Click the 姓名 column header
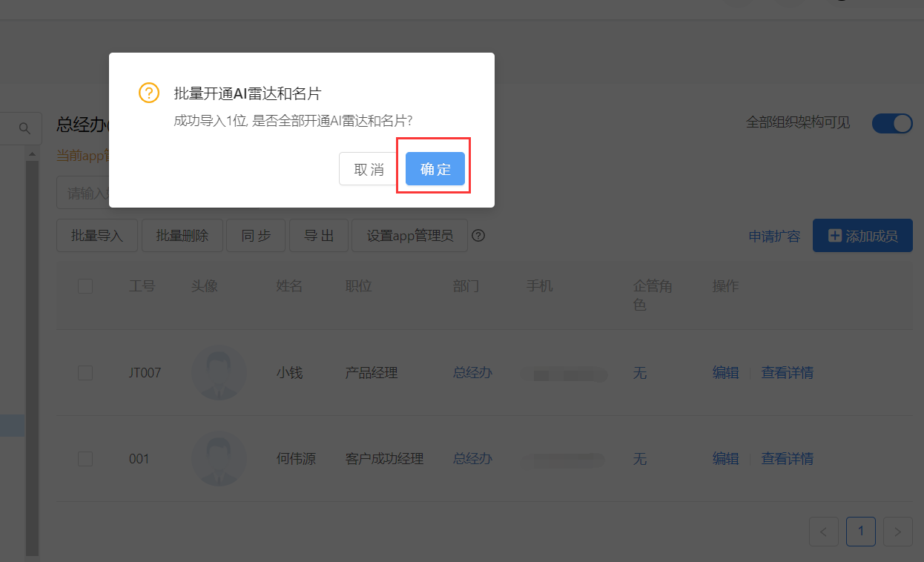The image size is (924, 562). tap(289, 286)
